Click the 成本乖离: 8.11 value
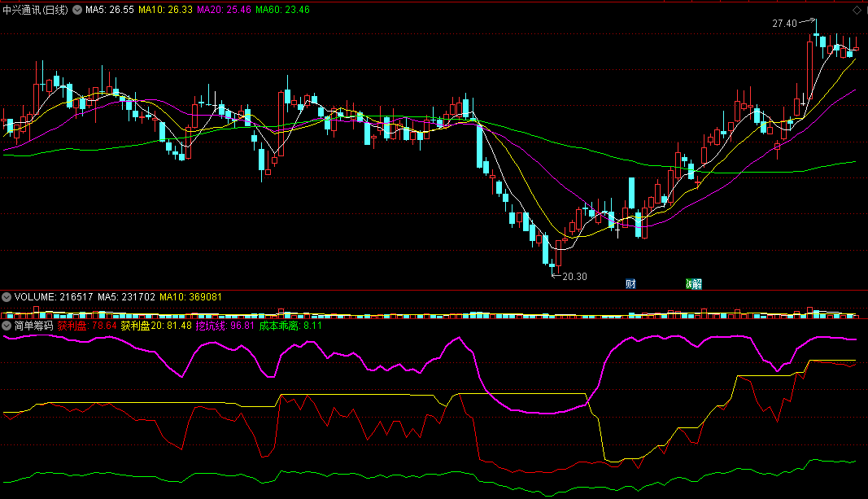This screenshot has width=868, height=499. click(x=290, y=326)
